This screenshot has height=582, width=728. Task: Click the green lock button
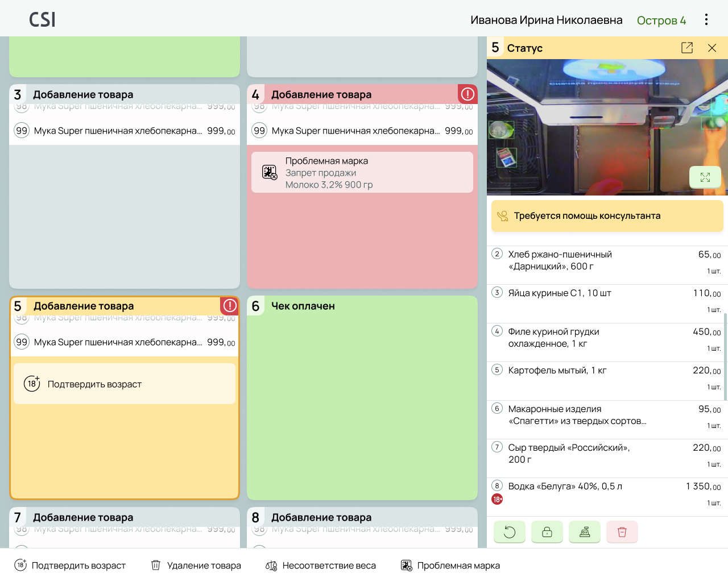click(x=547, y=532)
